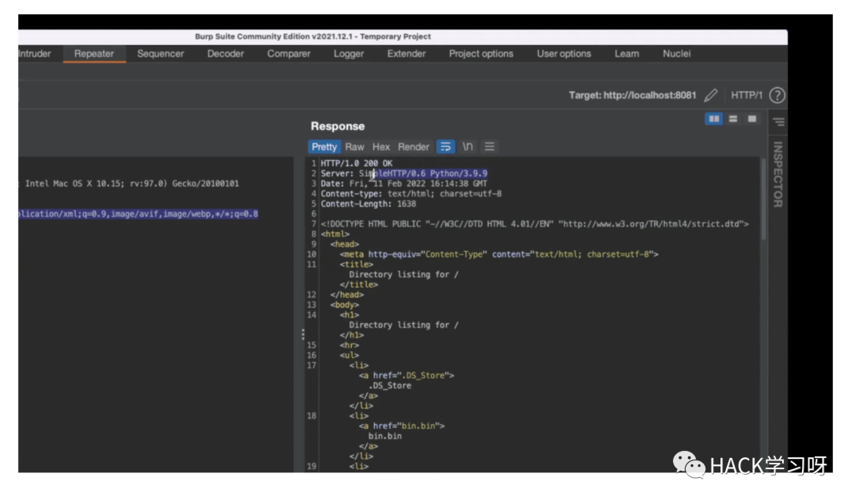
Task: Select side-by-side split layout icon
Action: [713, 119]
